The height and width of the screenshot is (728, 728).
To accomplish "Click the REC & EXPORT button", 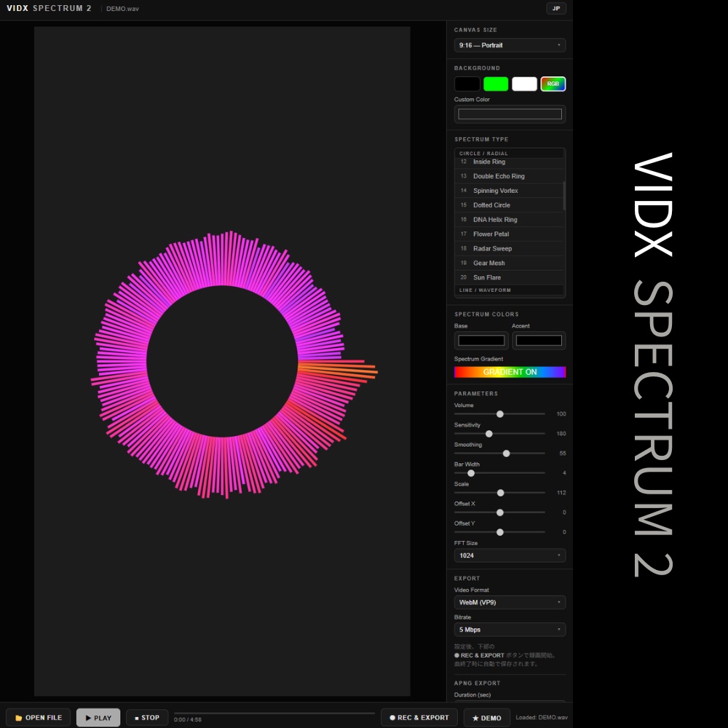I will click(419, 717).
